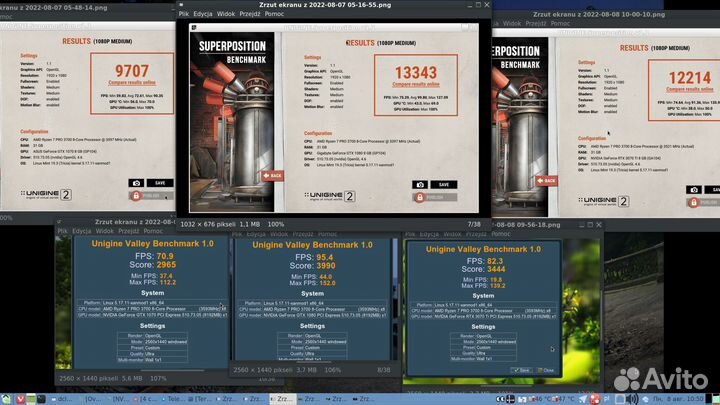This screenshot has width=720, height=405.
Task: Click the red tray icon next to Telegram
Action: 595,399
